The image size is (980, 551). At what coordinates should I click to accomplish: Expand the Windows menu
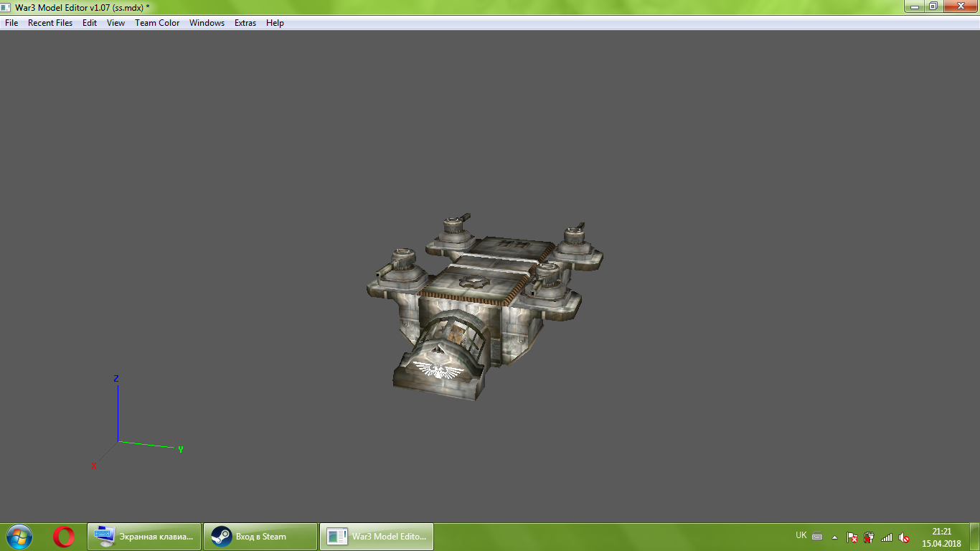tap(207, 23)
